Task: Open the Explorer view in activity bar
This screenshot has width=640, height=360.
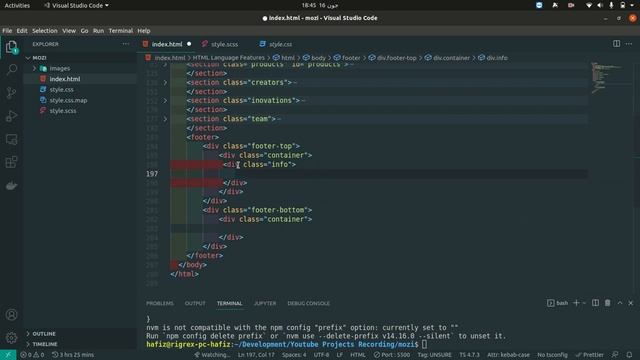Action: 11,47
